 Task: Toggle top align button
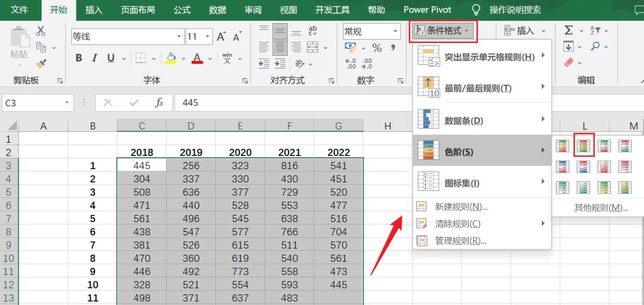click(264, 32)
